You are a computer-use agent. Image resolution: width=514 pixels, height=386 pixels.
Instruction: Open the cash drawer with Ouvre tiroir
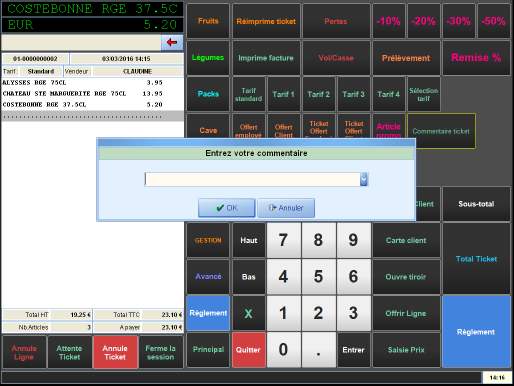click(406, 277)
